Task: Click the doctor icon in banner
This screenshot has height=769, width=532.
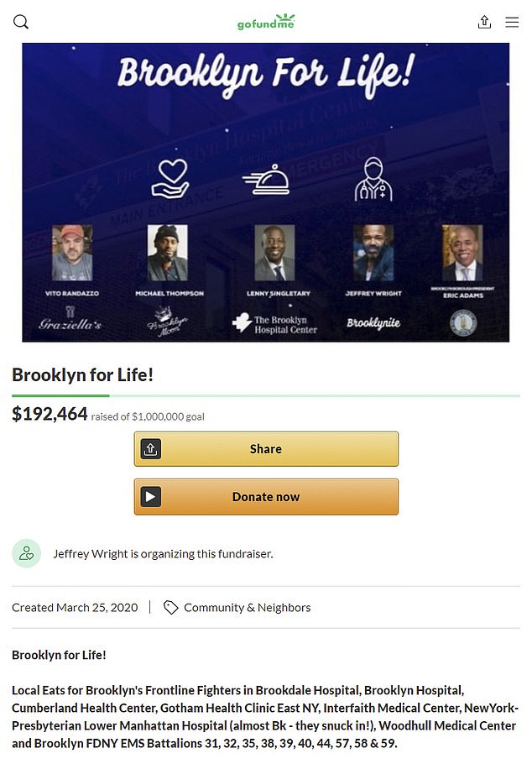Action: tap(373, 179)
